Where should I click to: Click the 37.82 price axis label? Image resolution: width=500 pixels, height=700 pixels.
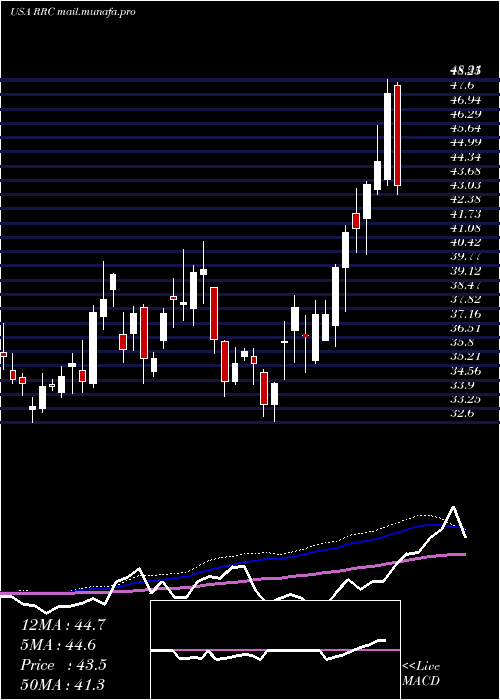[465, 300]
